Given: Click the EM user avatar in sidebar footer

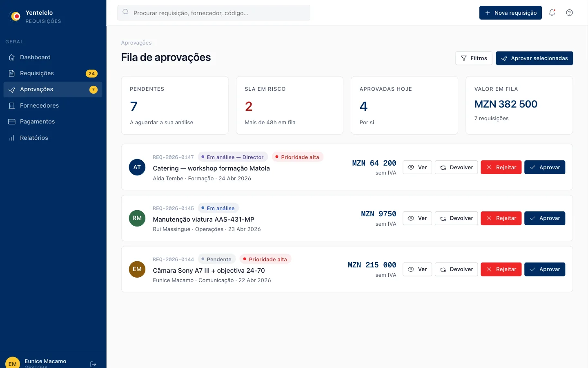Looking at the screenshot, I should click(13, 362).
